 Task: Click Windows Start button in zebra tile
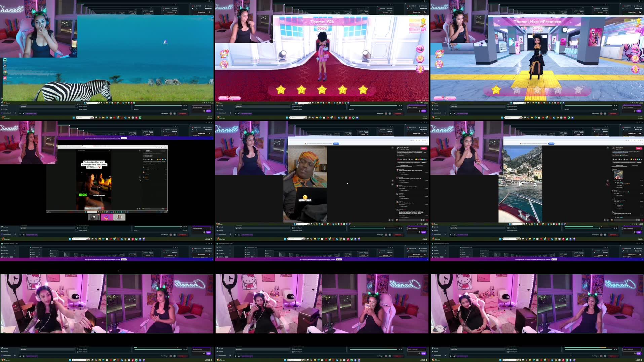click(x=74, y=118)
